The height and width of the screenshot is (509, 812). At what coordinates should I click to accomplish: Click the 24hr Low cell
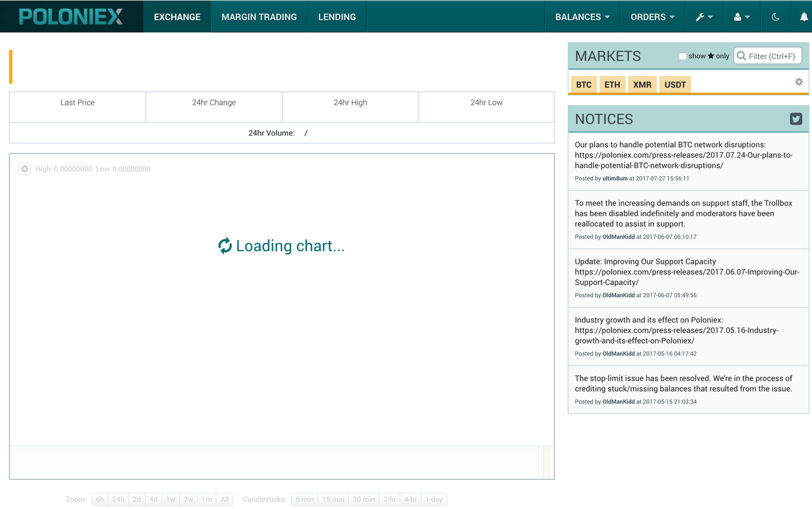coord(487,107)
